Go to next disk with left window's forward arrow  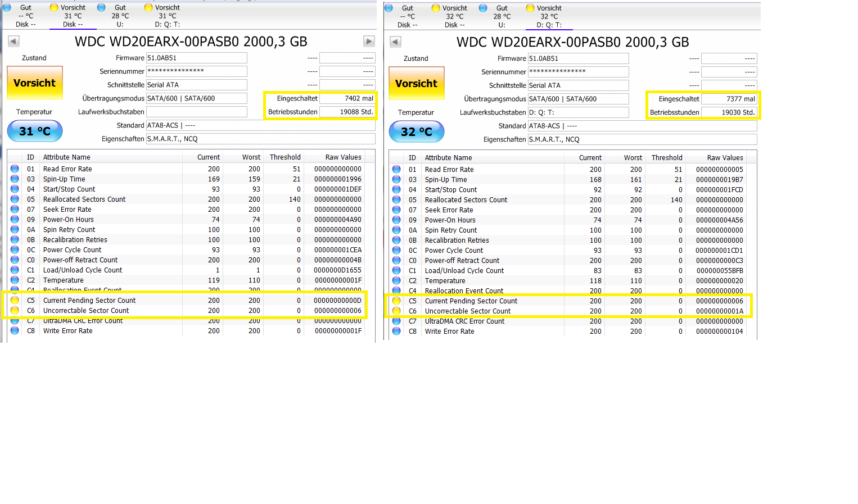[369, 41]
